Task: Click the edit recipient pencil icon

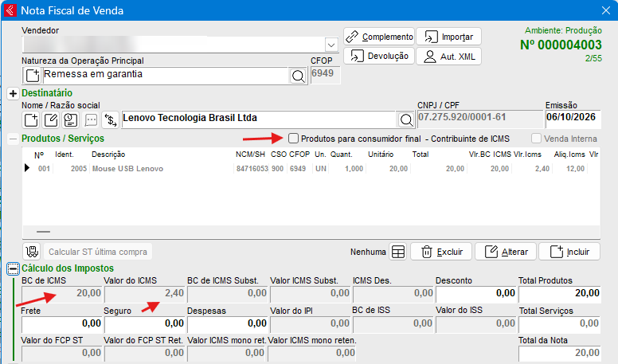Action: pyautogui.click(x=51, y=119)
